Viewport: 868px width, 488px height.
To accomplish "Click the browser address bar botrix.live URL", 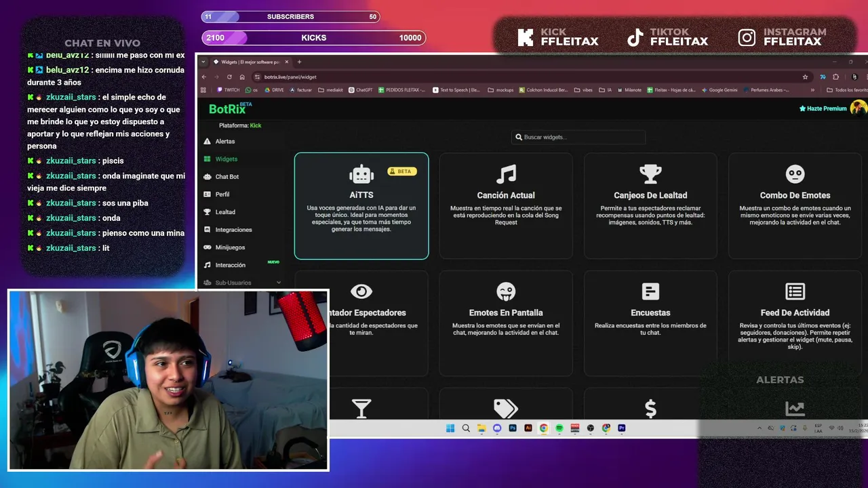I will tap(290, 77).
